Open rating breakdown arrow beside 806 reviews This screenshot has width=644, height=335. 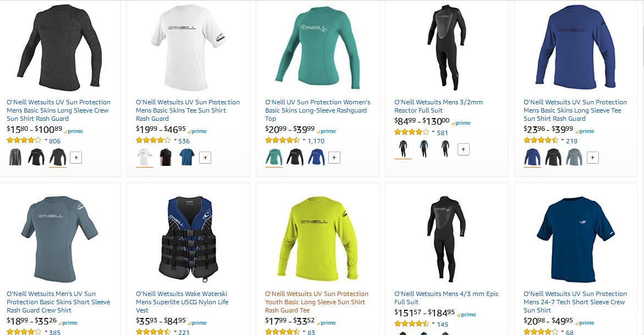(x=46, y=140)
